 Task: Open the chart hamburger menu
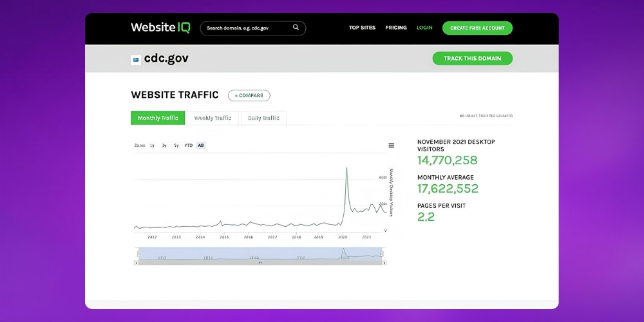pos(392,146)
